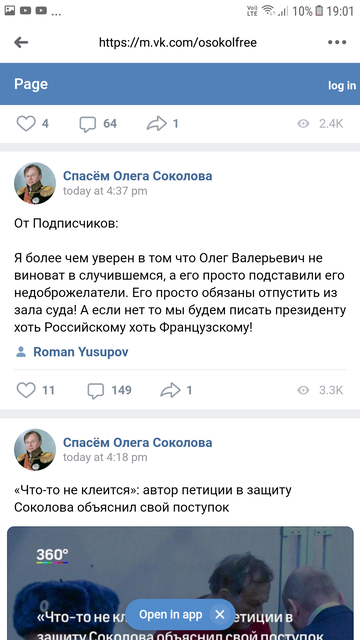This screenshot has width=360, height=640.
Task: Open the Page header label
Action: [x=31, y=84]
